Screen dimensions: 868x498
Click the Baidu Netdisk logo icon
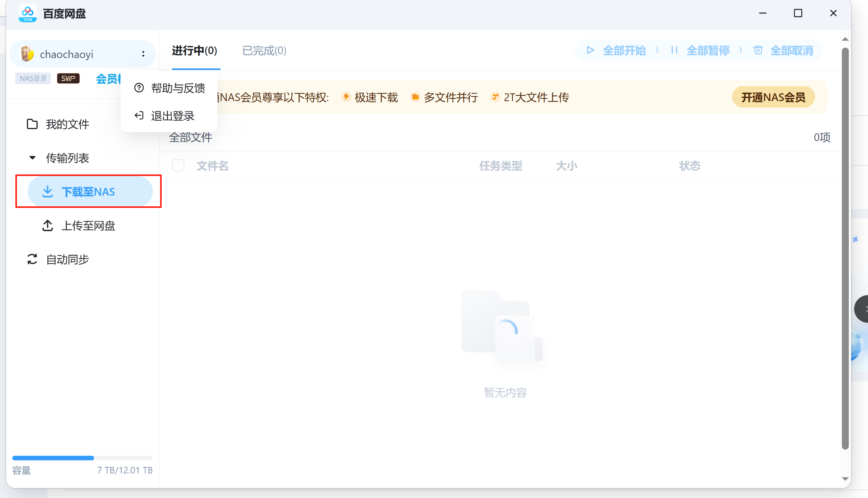point(28,13)
